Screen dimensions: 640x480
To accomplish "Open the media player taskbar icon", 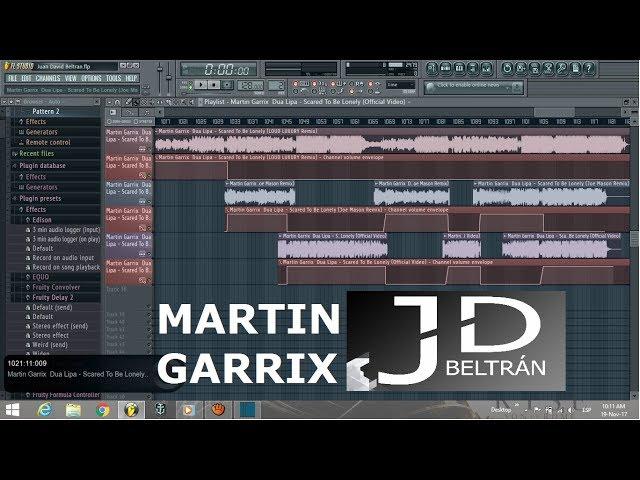I will pyautogui.click(x=188, y=410).
